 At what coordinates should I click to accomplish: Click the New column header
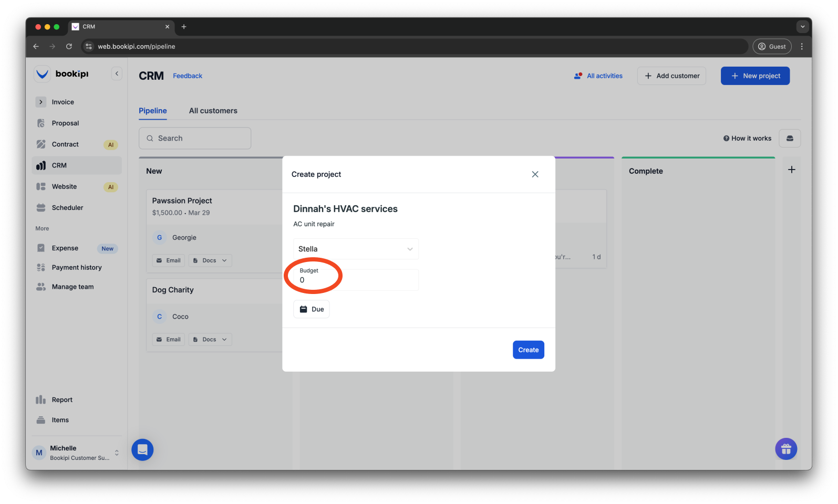(x=154, y=171)
